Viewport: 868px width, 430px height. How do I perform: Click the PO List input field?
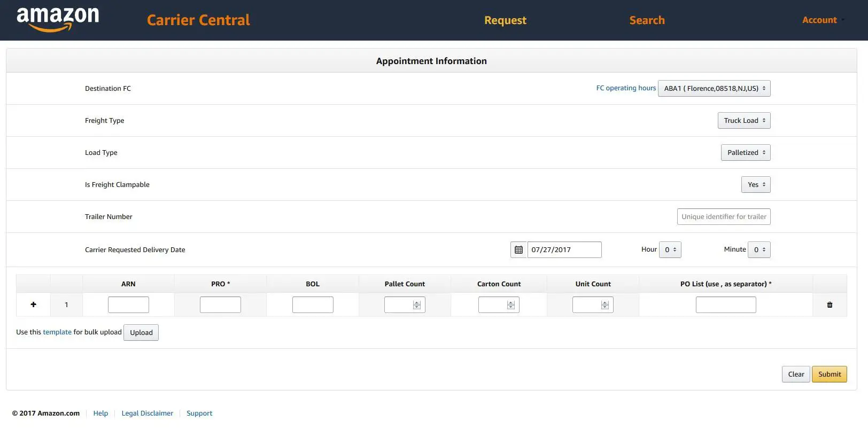click(x=726, y=304)
